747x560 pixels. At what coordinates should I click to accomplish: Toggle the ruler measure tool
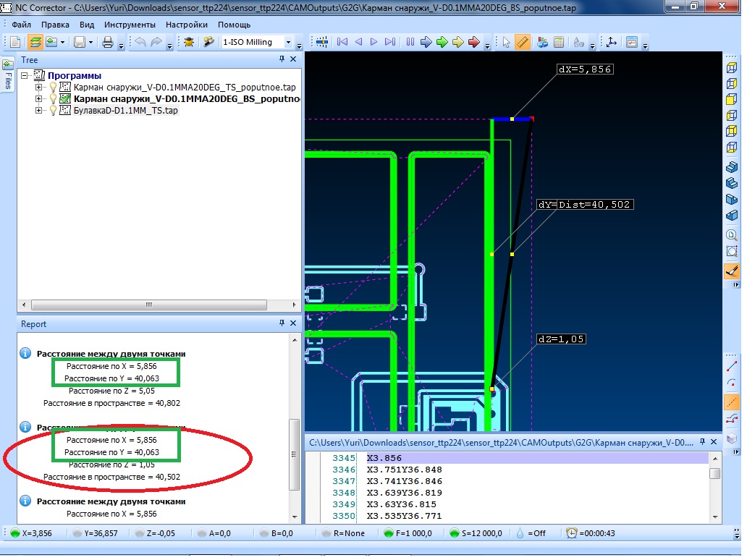[523, 43]
